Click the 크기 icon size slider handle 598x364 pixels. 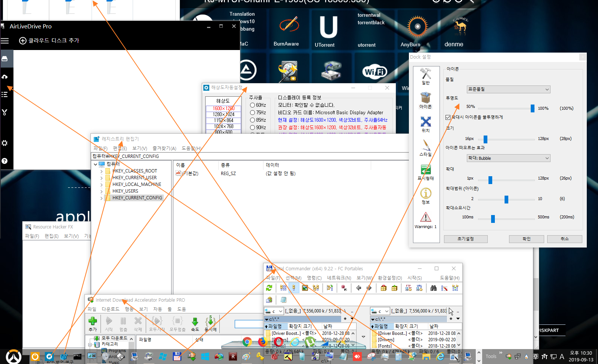tap(486, 139)
